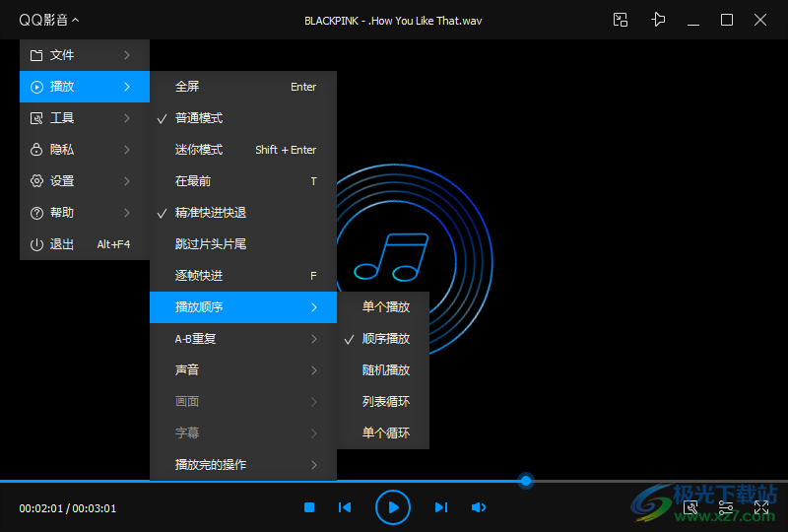Screen dimensions: 788x532
Task: Click the BLACKPINK file title text
Action: click(393, 21)
